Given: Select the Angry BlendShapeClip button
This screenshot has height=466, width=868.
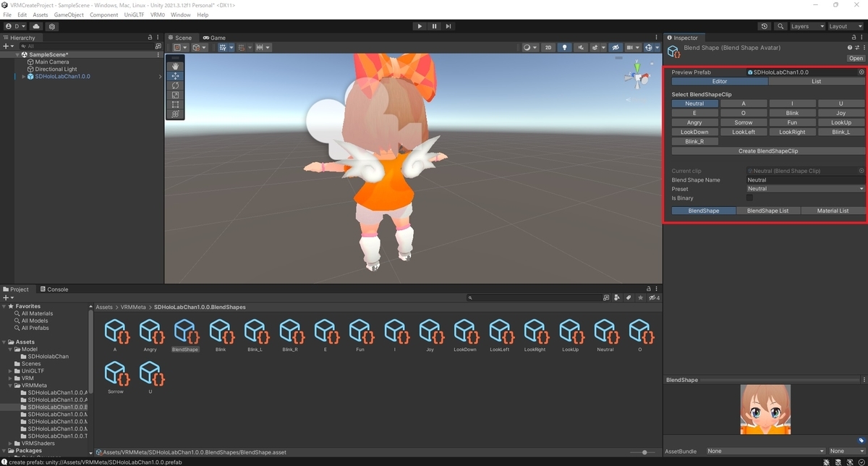Looking at the screenshot, I should point(694,122).
